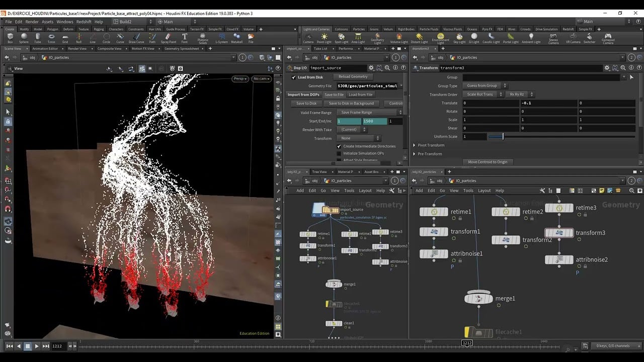The image size is (644, 362).
Task: Toggle the Load from Disk checkbox
Action: (x=293, y=77)
